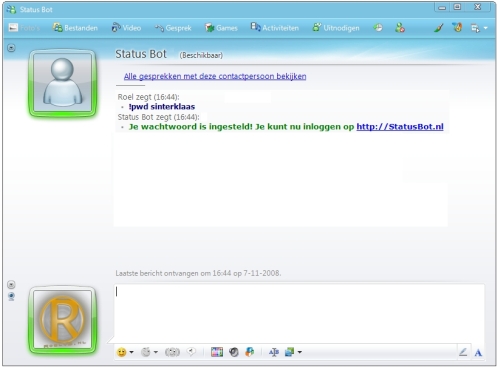Maximize the Status Bot window

[x=457, y=7]
